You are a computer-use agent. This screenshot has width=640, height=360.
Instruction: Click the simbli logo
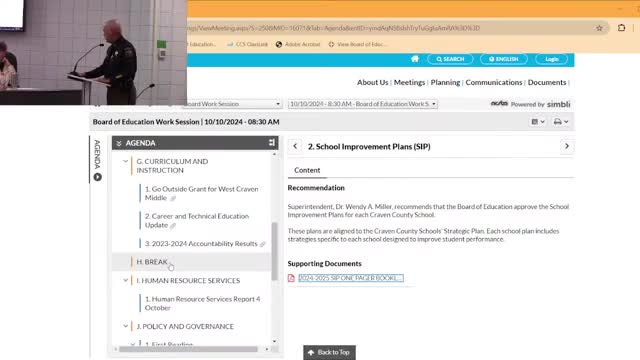pyautogui.click(x=558, y=104)
